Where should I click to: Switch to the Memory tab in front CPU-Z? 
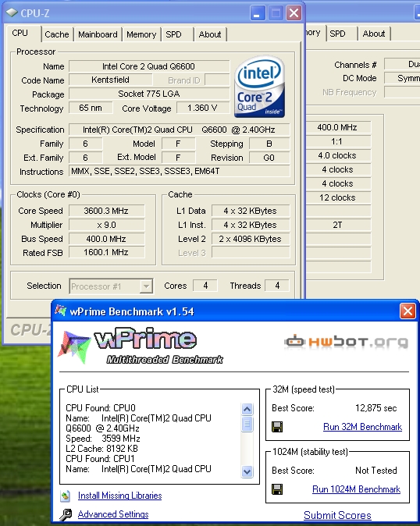click(141, 34)
